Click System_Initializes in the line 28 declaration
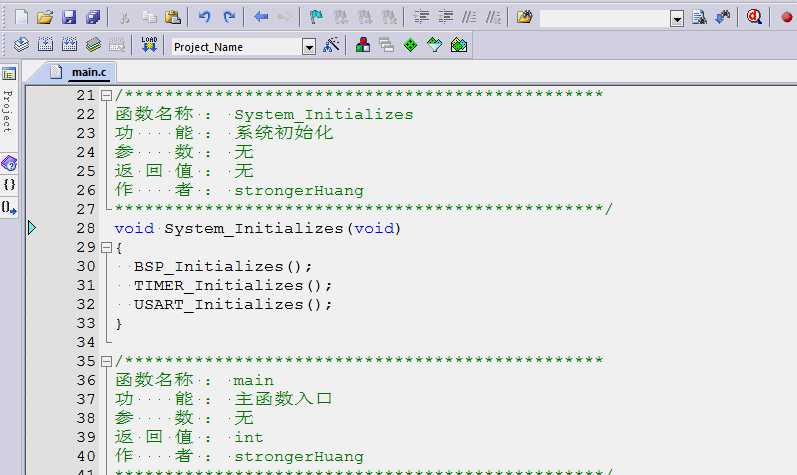The width and height of the screenshot is (797, 475). [254, 229]
